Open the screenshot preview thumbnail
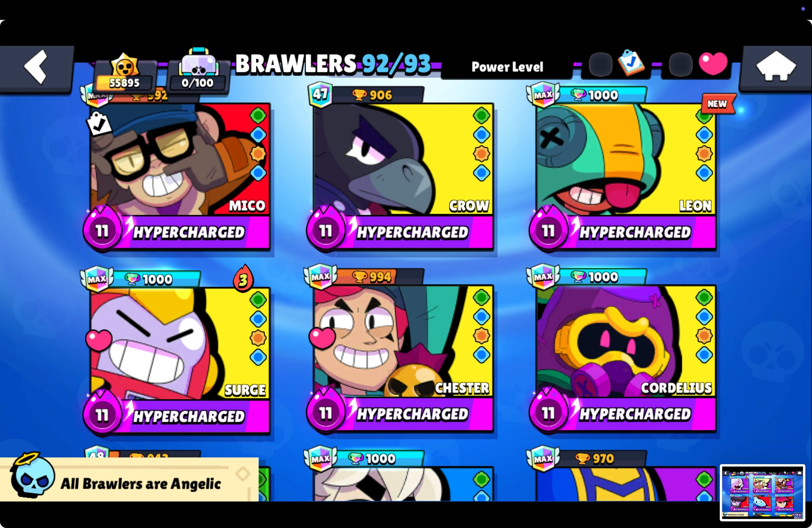812x528 pixels. 763,493
